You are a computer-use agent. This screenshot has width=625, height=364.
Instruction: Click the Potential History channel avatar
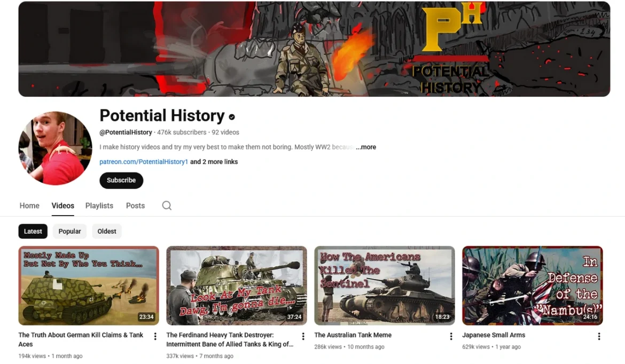tap(55, 148)
